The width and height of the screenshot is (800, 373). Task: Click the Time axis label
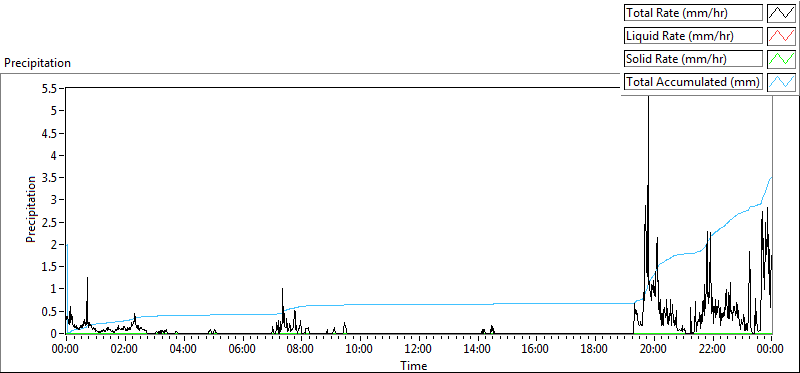(x=414, y=365)
